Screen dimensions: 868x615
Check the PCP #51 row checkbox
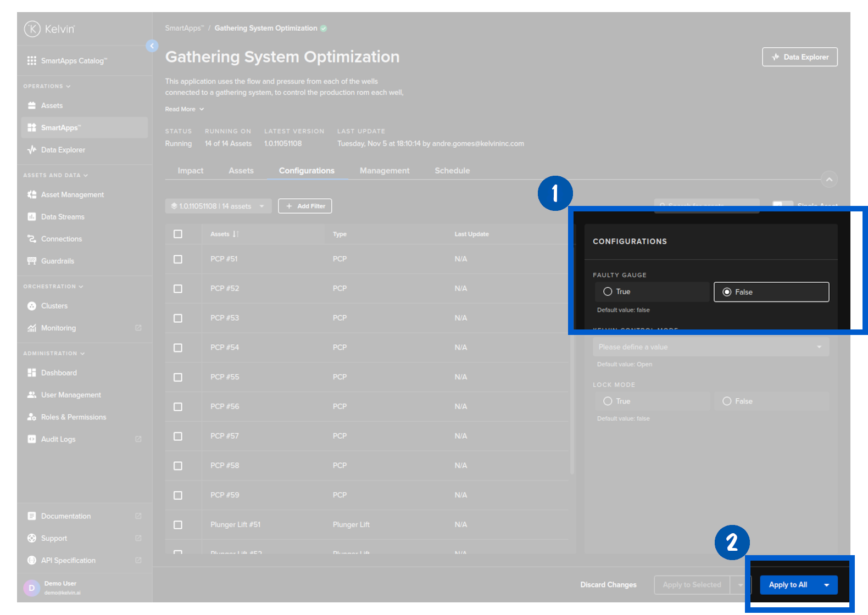click(x=178, y=259)
